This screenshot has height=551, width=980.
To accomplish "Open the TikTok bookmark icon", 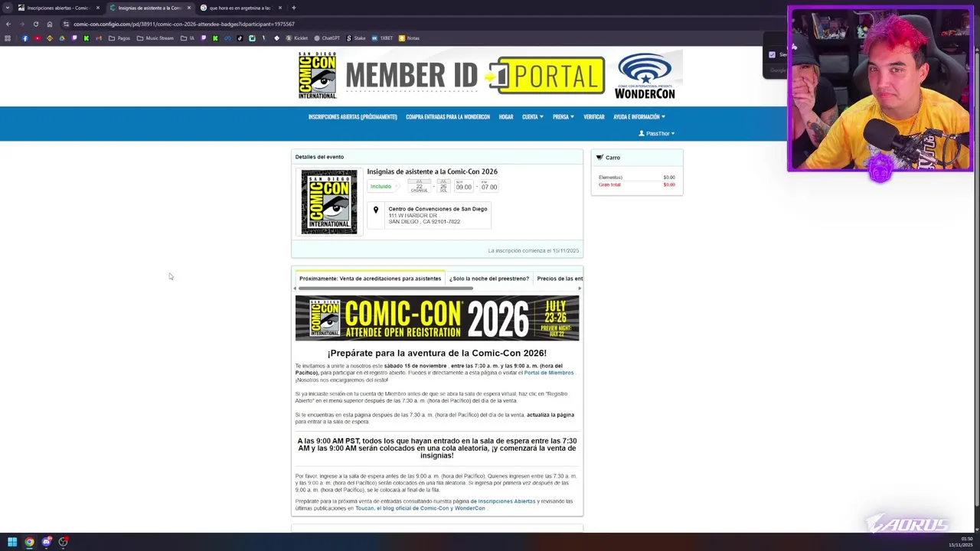I will pyautogui.click(x=240, y=38).
